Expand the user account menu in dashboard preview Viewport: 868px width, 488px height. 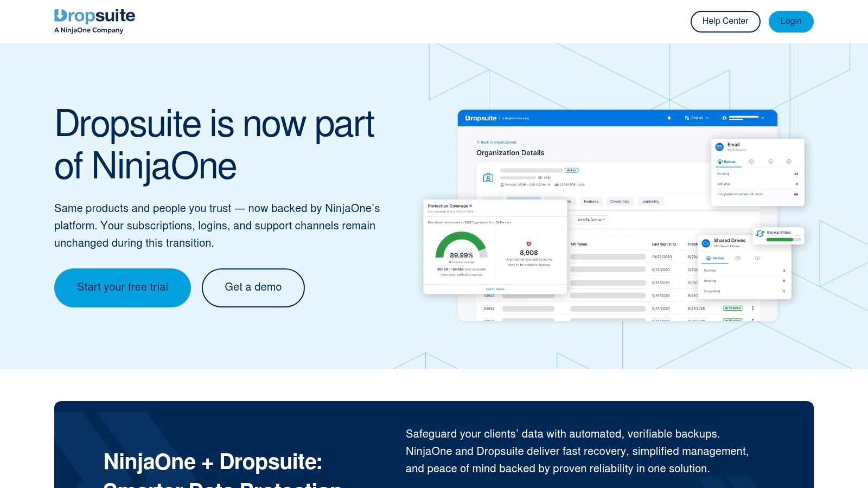pyautogui.click(x=743, y=118)
